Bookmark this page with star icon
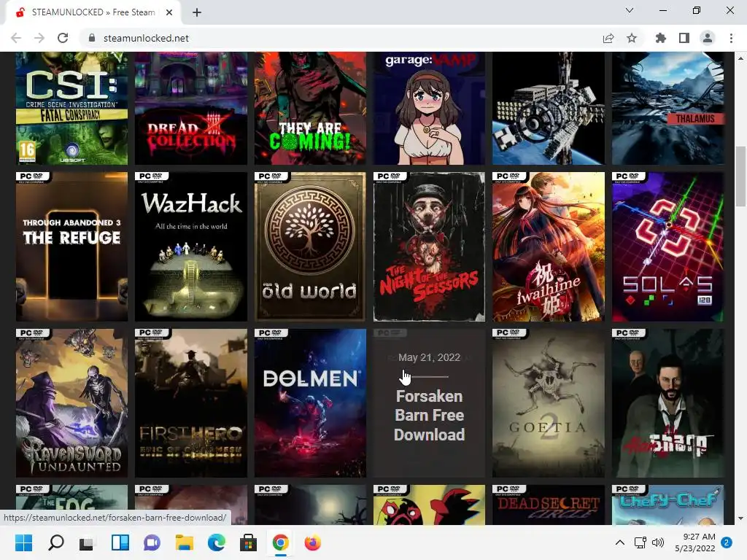747x560 pixels. pos(632,38)
